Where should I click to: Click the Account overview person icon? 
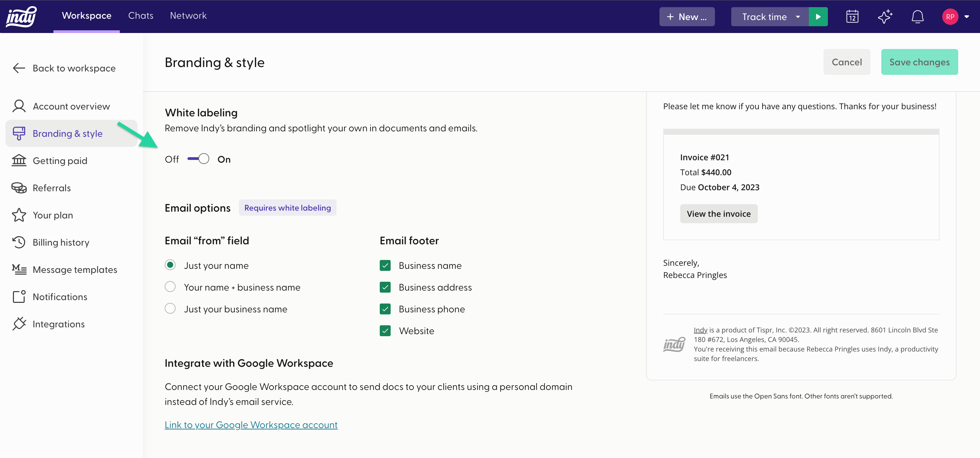[19, 106]
